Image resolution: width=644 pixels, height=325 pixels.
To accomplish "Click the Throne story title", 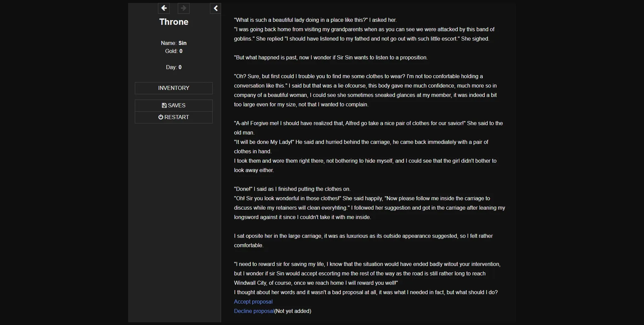I will [x=174, y=22].
